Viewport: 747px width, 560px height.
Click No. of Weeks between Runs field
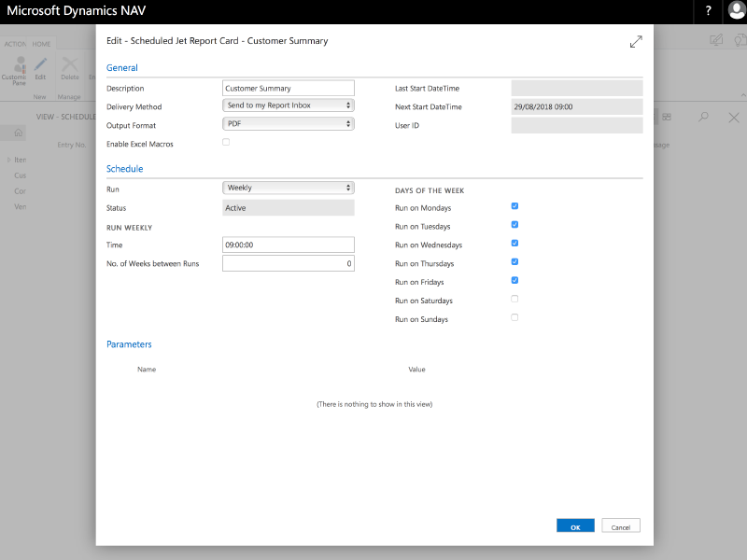289,263
